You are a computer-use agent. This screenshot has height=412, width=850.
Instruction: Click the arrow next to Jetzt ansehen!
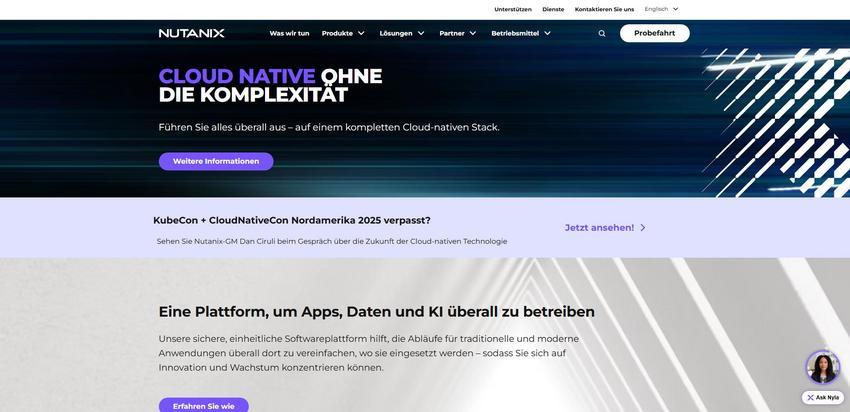(643, 228)
